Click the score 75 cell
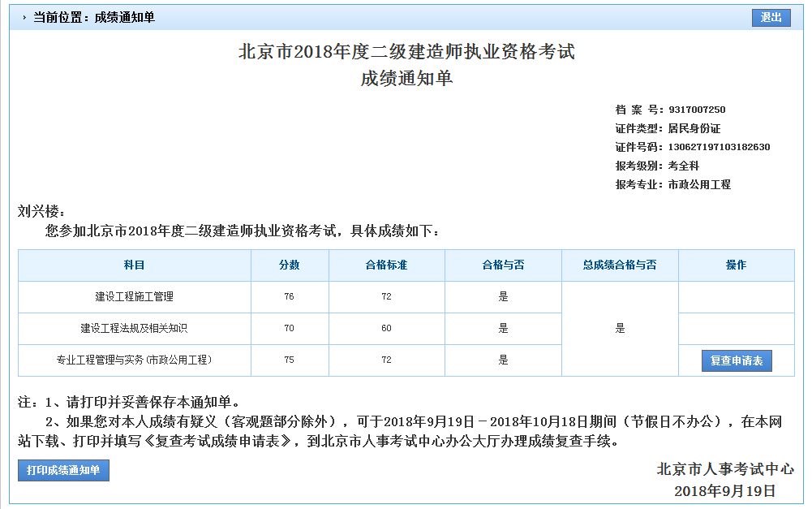The height and width of the screenshot is (509, 812). click(290, 360)
